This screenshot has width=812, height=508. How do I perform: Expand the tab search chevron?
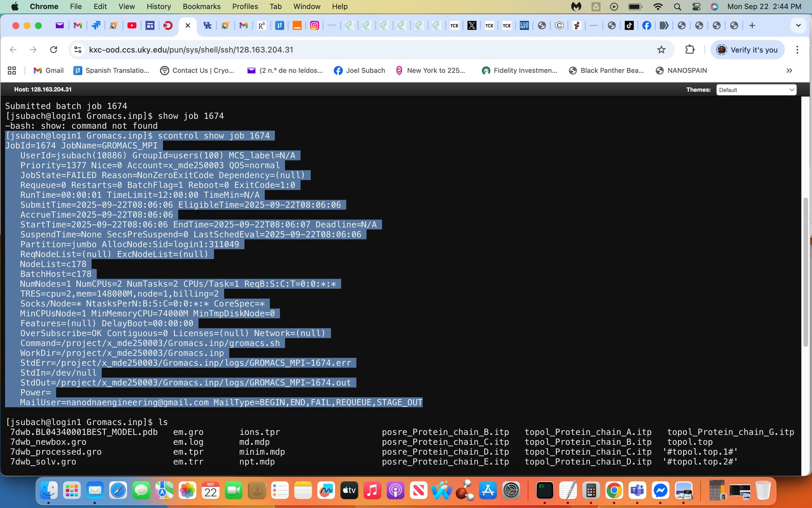[x=798, y=25]
